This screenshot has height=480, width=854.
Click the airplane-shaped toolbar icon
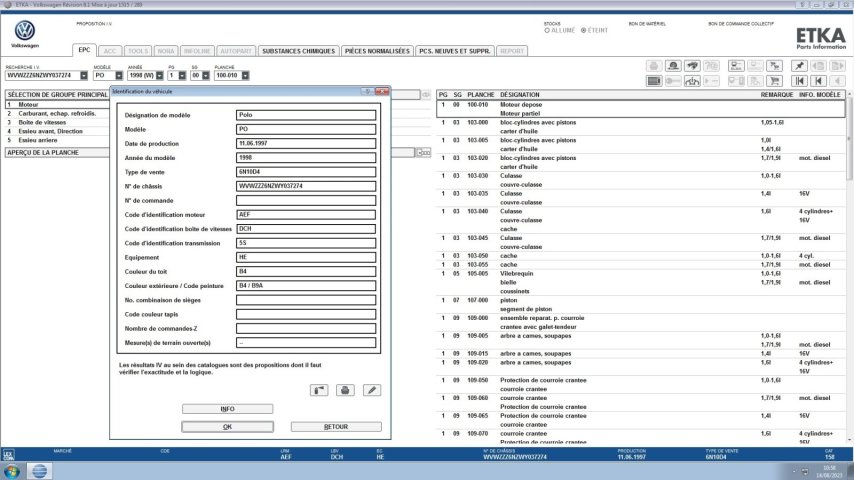coord(692,66)
